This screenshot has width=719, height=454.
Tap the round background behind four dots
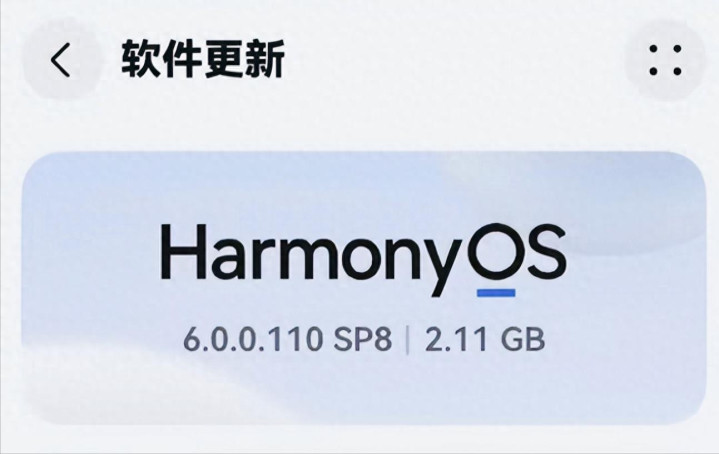click(x=665, y=60)
